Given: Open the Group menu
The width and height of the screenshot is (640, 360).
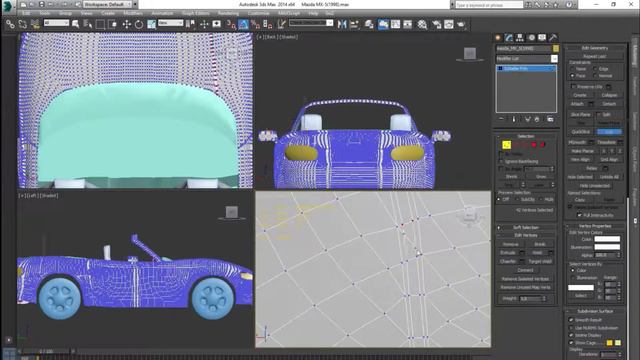Looking at the screenshot, I should coord(65,13).
